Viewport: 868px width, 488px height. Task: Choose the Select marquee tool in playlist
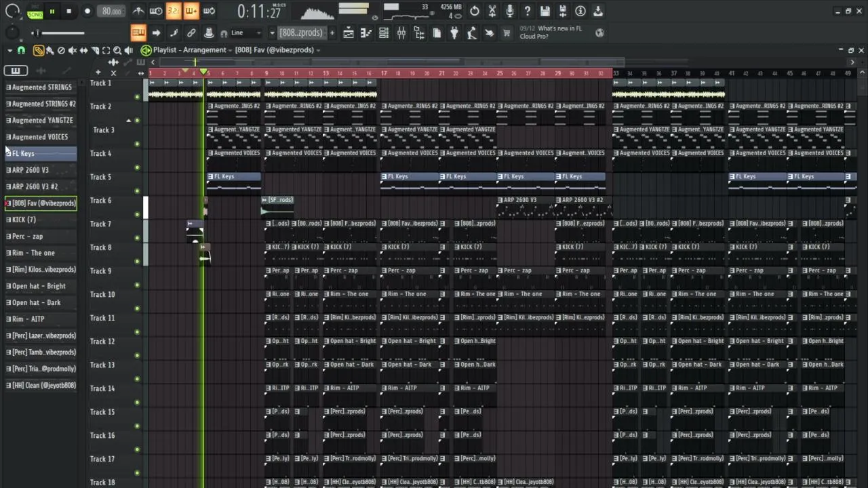pos(106,50)
